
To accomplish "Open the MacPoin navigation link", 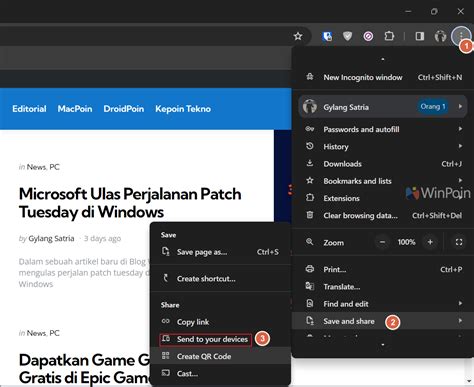I will pyautogui.click(x=75, y=109).
